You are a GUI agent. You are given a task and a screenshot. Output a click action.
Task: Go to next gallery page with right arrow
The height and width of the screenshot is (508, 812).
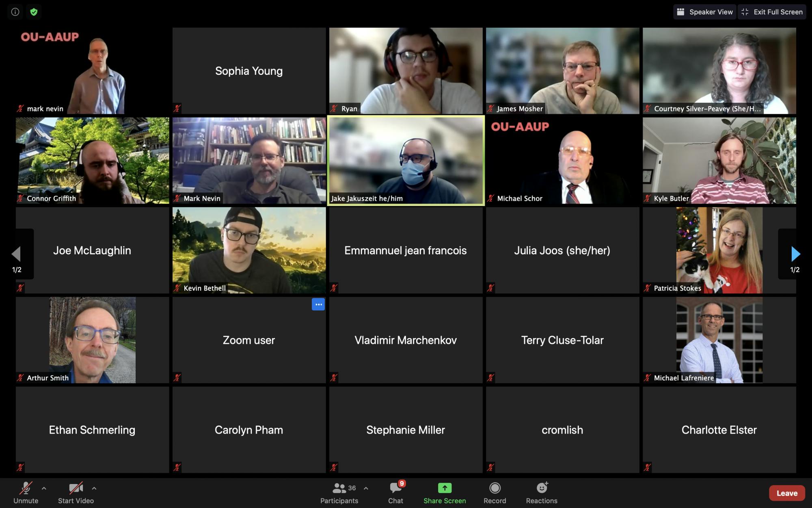coord(795,254)
